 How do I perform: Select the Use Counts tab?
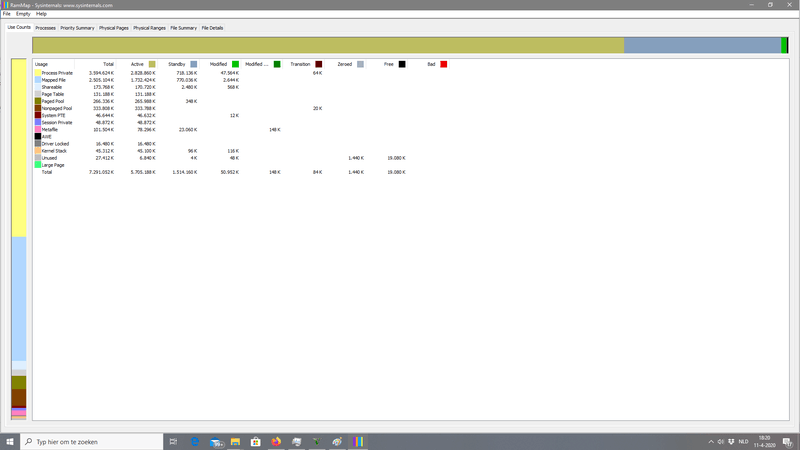(19, 27)
